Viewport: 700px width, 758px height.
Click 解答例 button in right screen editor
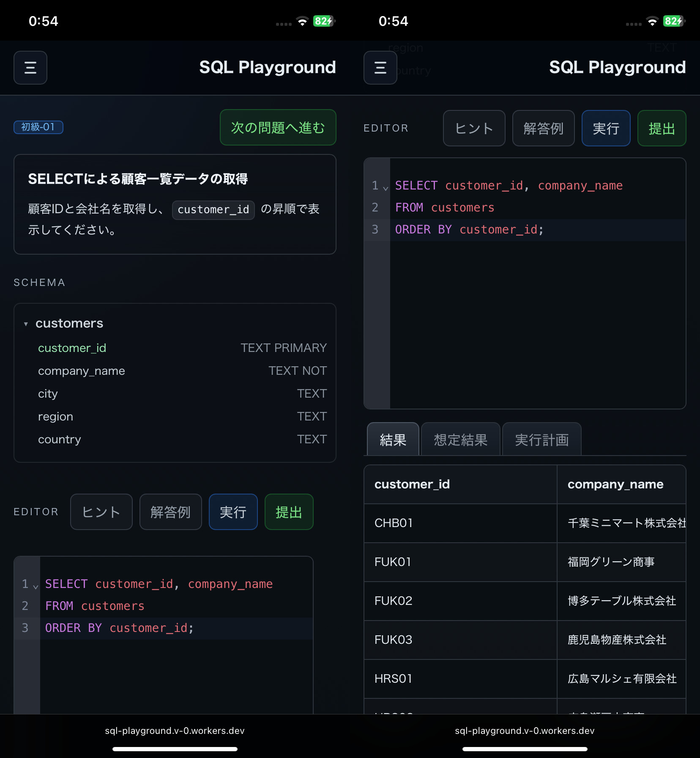point(544,128)
